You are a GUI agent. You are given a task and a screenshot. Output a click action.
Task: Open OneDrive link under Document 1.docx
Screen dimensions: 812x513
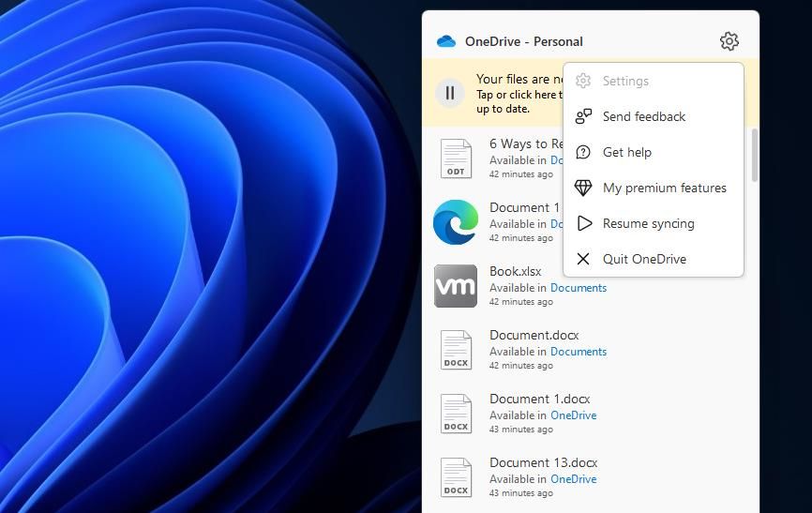click(x=573, y=415)
